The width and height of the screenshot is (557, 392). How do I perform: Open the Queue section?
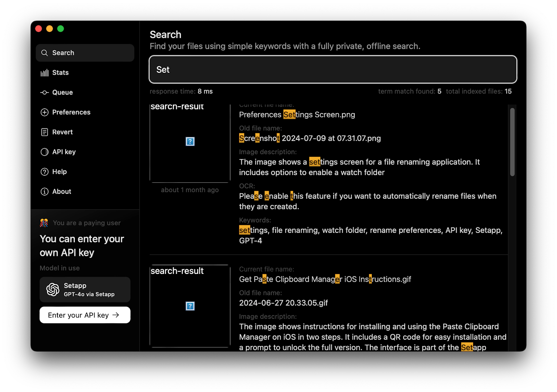click(x=62, y=92)
